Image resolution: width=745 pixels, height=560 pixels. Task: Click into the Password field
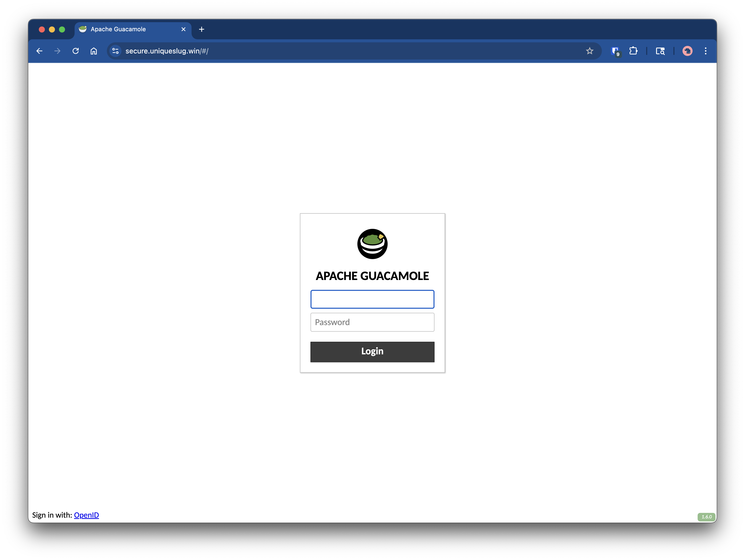click(373, 322)
